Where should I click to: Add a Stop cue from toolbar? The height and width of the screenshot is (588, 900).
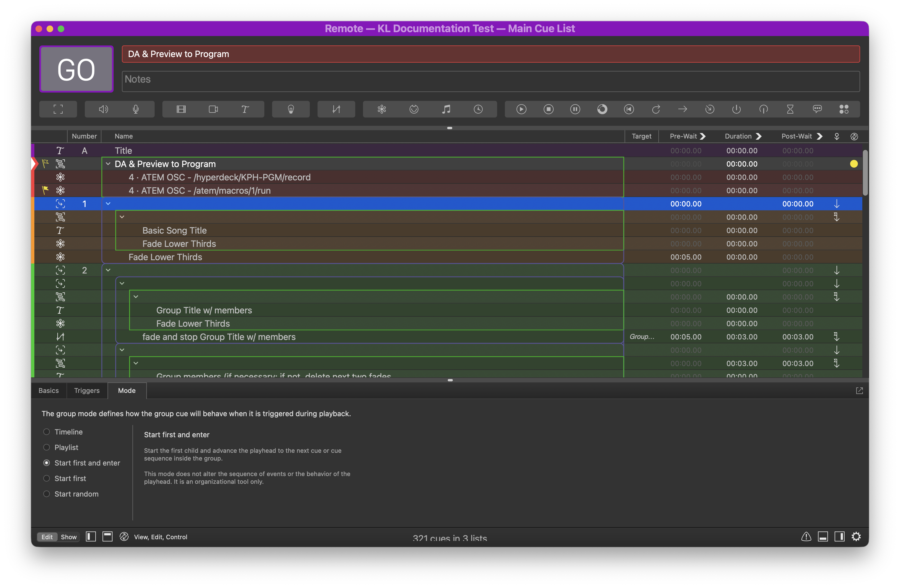[548, 109]
